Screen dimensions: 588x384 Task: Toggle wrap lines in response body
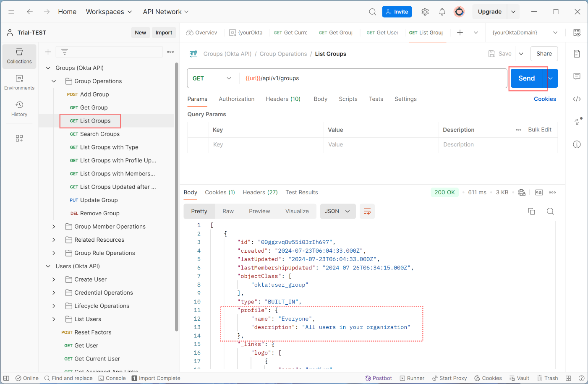pos(367,211)
